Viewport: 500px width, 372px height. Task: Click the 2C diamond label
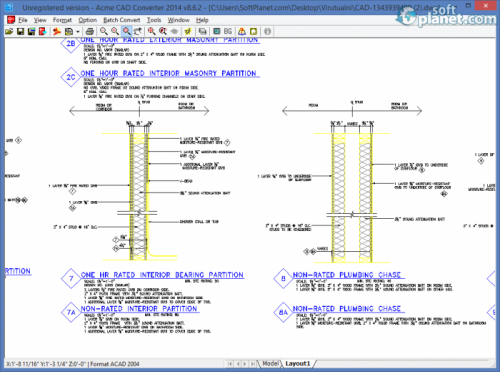[x=70, y=77]
